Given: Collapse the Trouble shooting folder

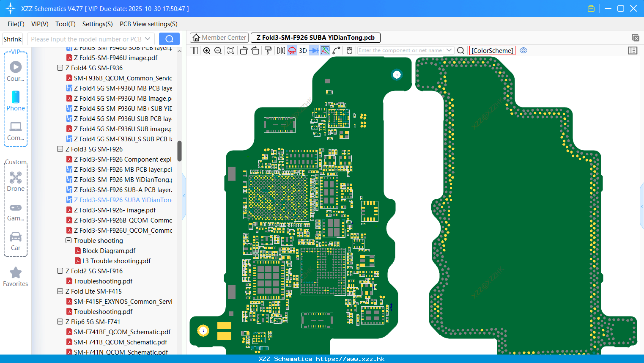Looking at the screenshot, I should 69,240.
